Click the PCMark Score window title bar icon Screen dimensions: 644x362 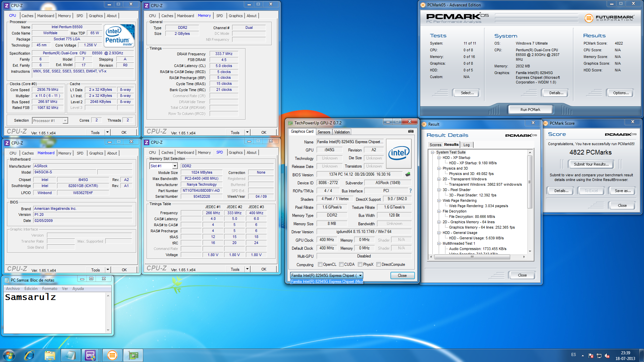point(546,123)
